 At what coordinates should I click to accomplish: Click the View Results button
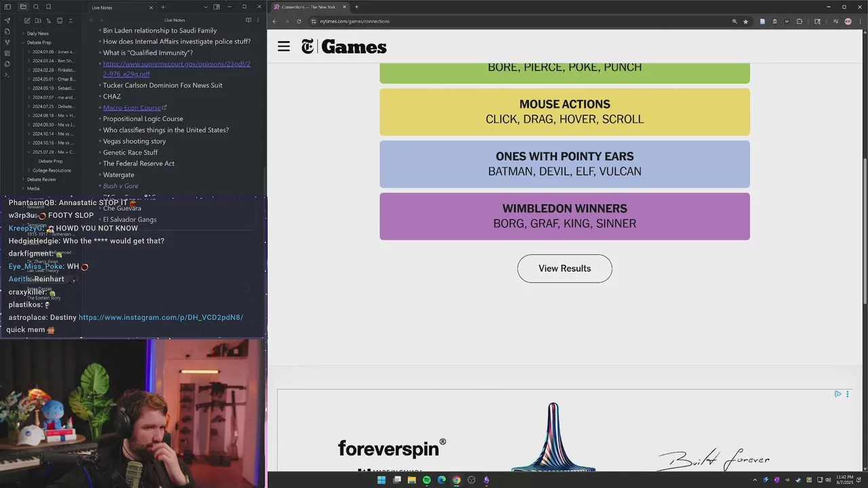pos(564,268)
